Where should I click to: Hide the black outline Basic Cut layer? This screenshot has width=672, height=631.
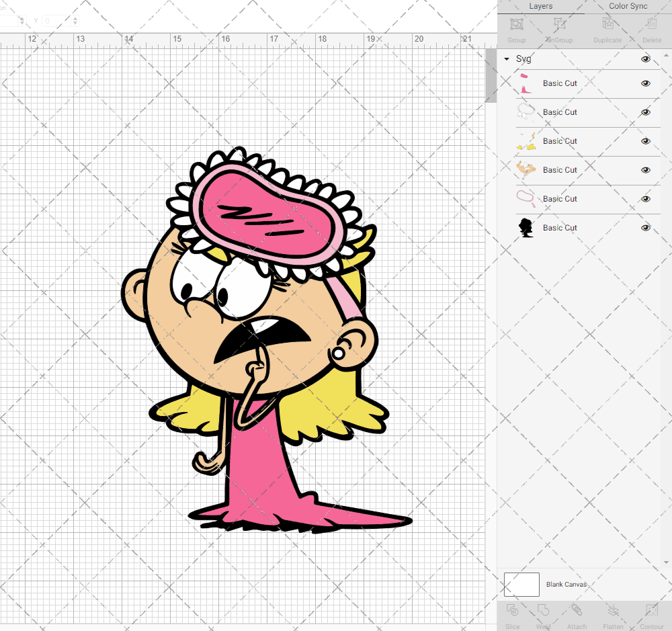click(645, 228)
